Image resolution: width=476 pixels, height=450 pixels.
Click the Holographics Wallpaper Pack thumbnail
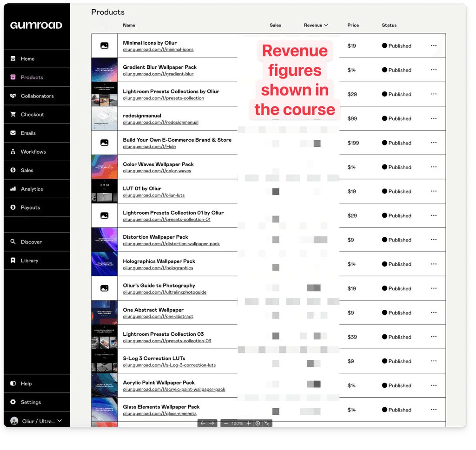[x=105, y=264]
